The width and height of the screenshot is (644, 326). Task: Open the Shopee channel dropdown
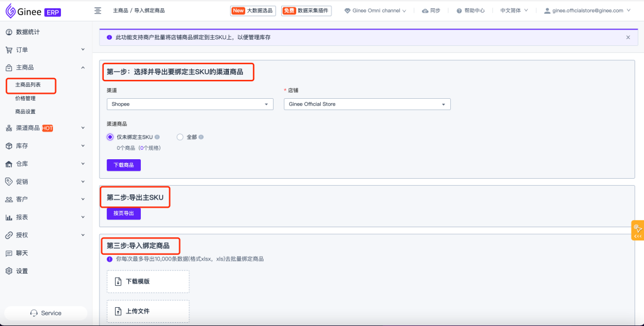(x=190, y=104)
